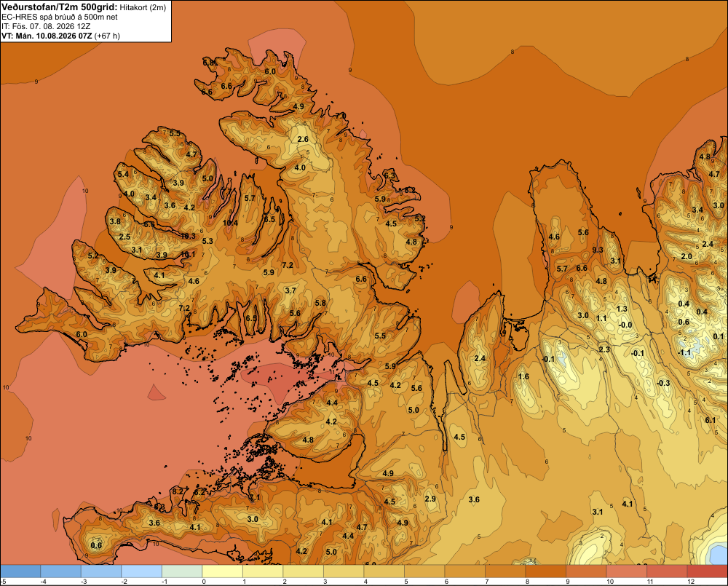Click the '6.1' temperature value on the map
728x586 pixels.
click(711, 420)
